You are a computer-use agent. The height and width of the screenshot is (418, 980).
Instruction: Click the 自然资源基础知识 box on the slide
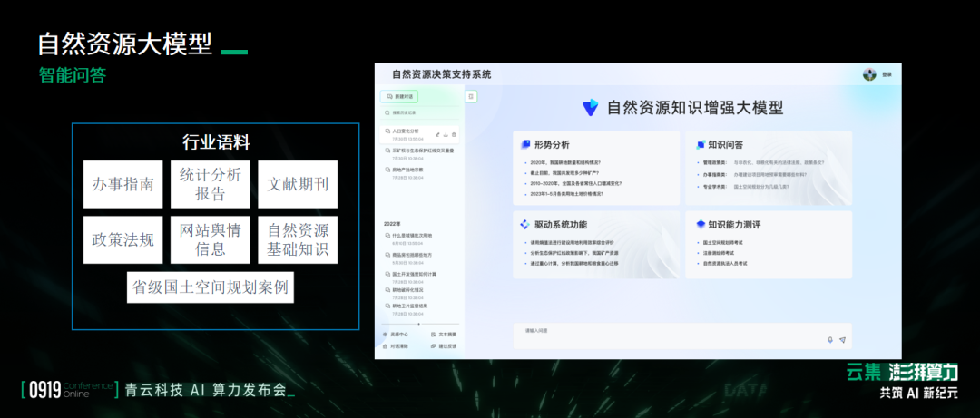tap(298, 240)
